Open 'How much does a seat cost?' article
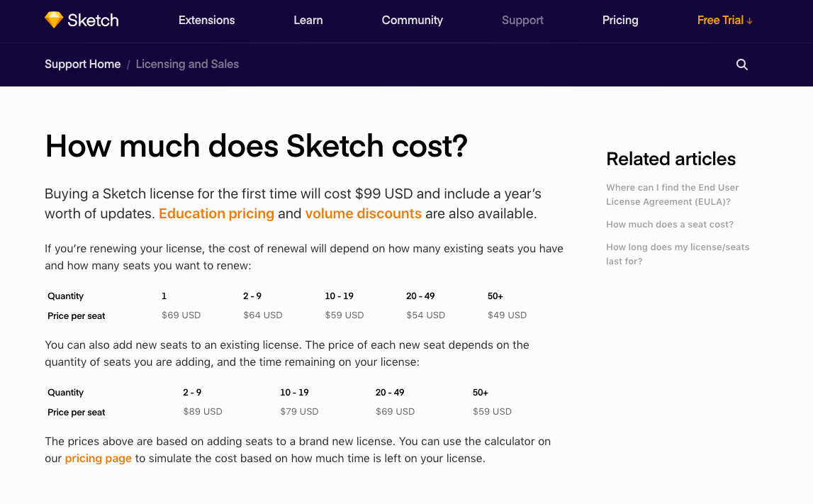This screenshot has height=504, width=813. click(670, 225)
